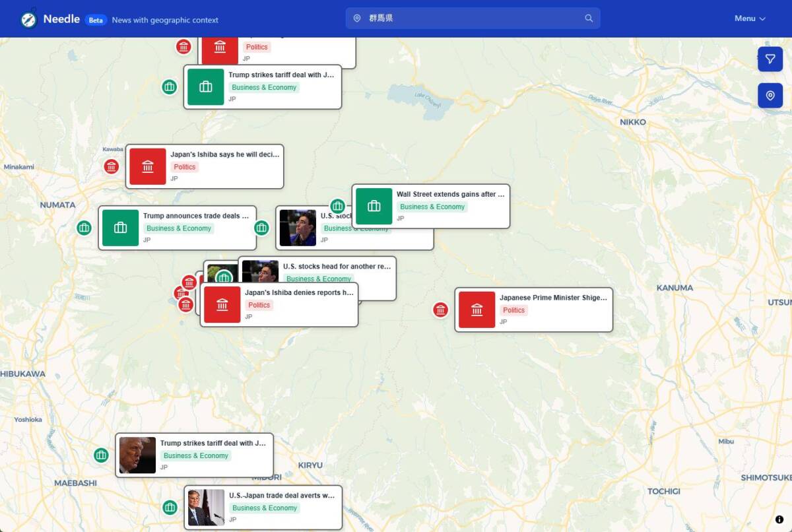
Task: Click NIKKO city label on map
Action: pos(633,122)
